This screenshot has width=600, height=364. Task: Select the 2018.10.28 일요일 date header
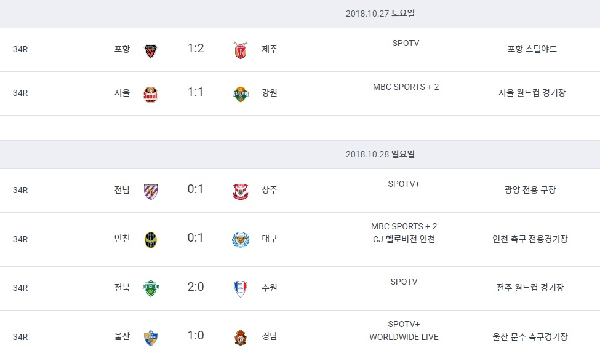pos(380,154)
